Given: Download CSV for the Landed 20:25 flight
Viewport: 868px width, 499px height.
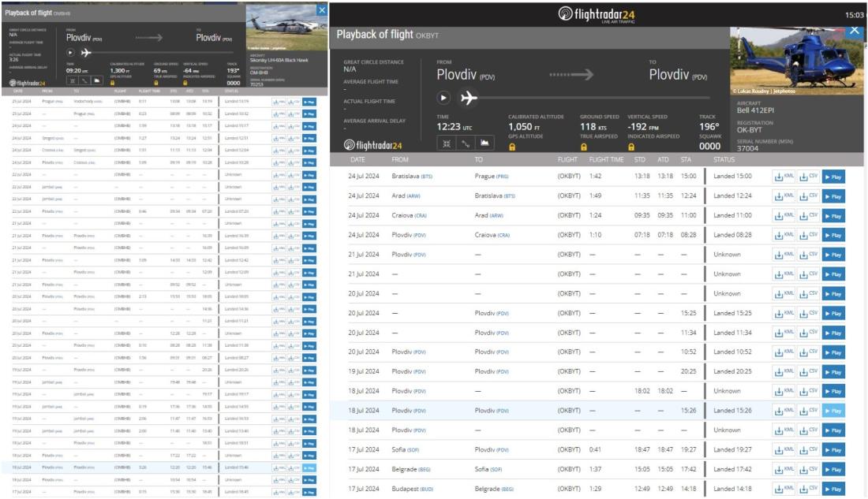Looking at the screenshot, I should click(808, 372).
